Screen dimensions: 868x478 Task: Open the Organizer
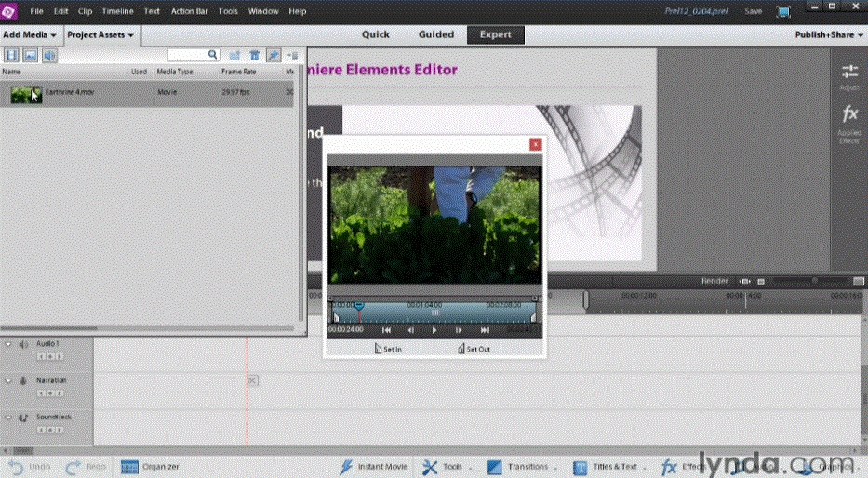coord(150,467)
